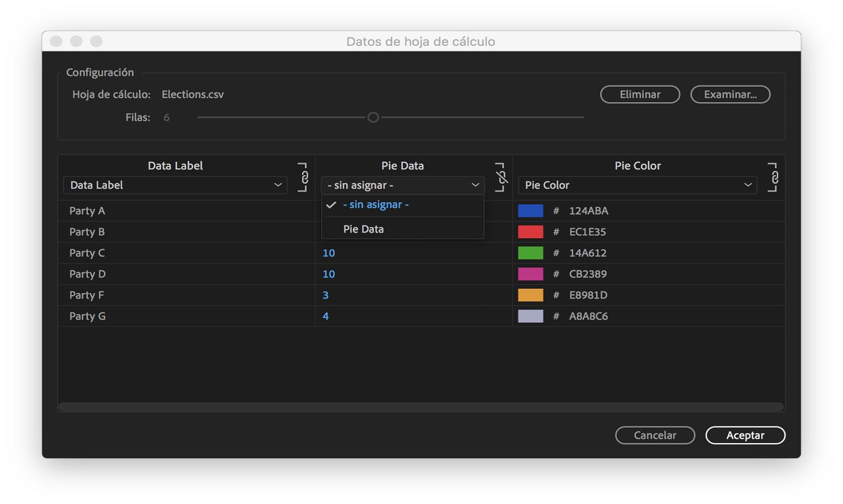Open the lavender color swatch for Party G

pos(531,316)
